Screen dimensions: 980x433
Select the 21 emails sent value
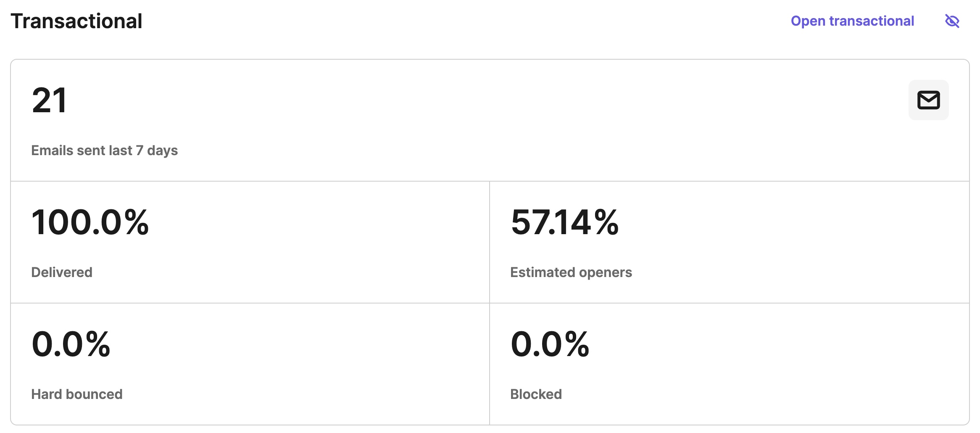[x=50, y=100]
